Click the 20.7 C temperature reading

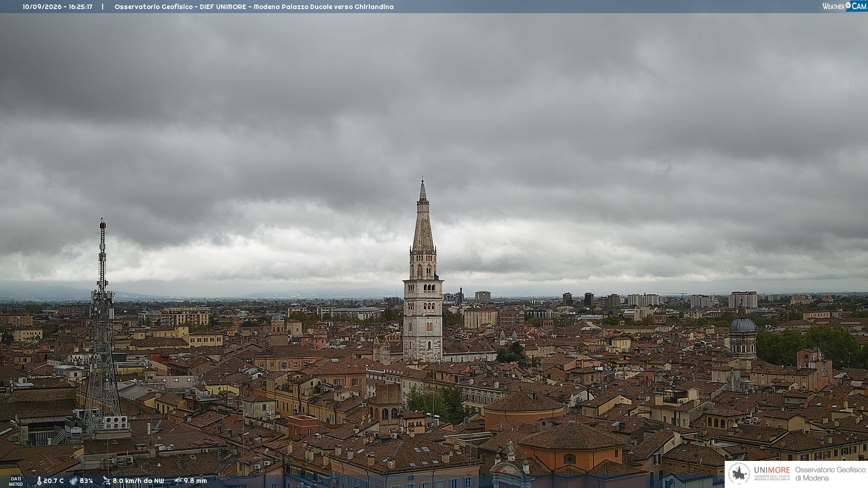[x=53, y=481]
